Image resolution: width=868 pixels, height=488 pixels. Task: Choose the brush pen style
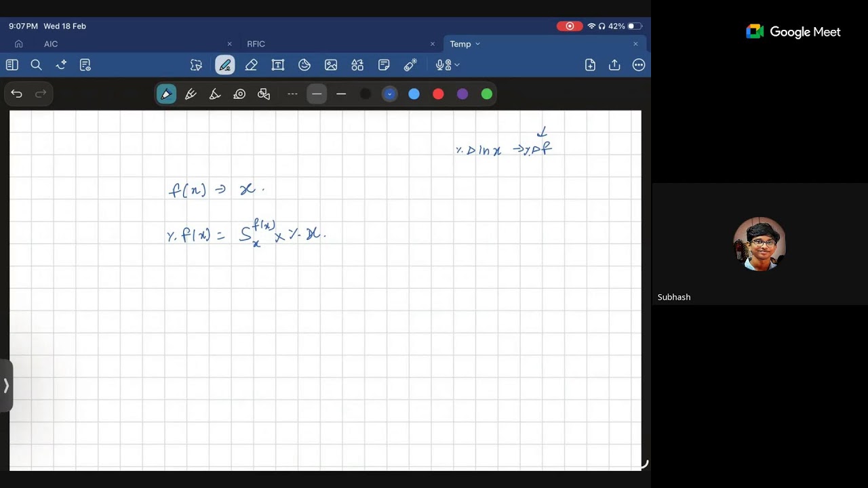point(215,94)
